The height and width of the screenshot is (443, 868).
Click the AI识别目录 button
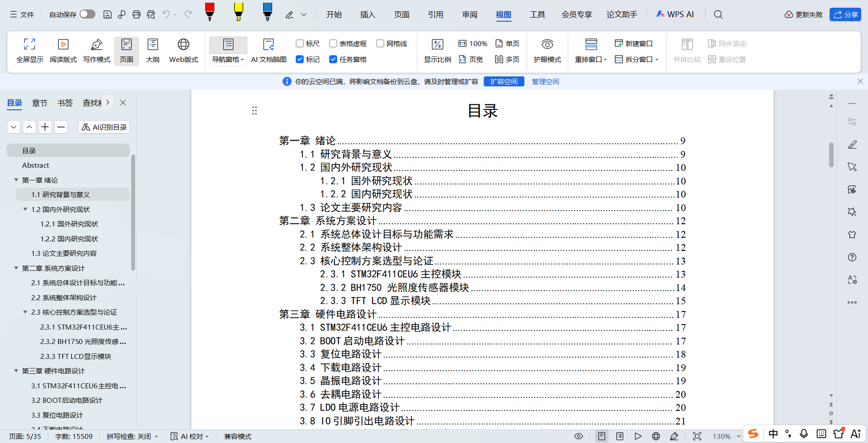point(104,127)
